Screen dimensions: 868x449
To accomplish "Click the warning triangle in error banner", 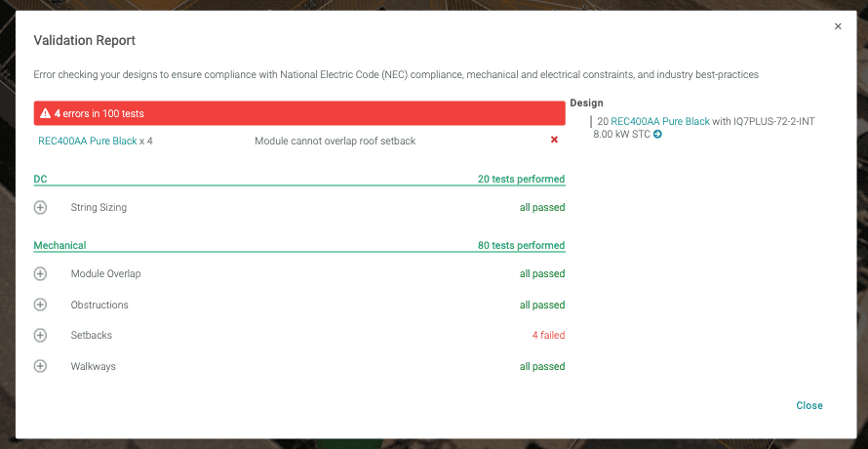I will coord(45,114).
